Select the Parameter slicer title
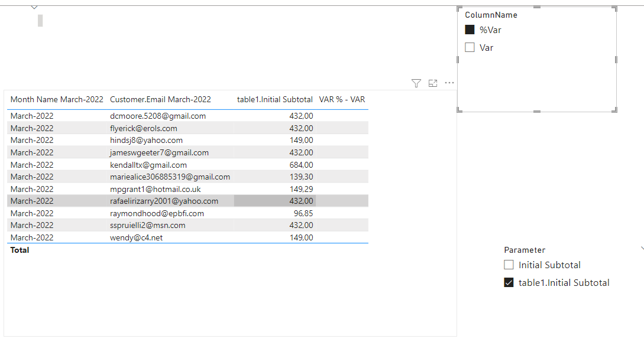 click(525, 250)
